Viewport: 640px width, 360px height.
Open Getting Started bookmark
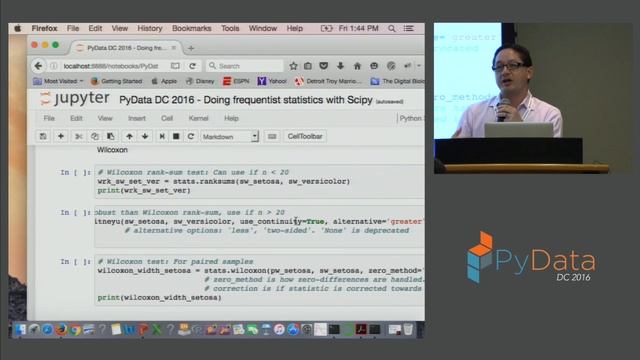[117, 81]
